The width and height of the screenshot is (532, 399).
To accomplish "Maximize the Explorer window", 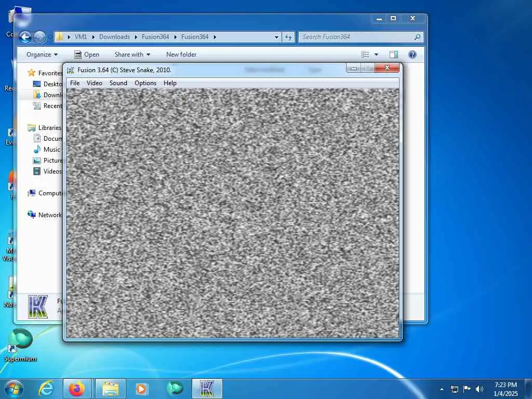I will coord(393,18).
